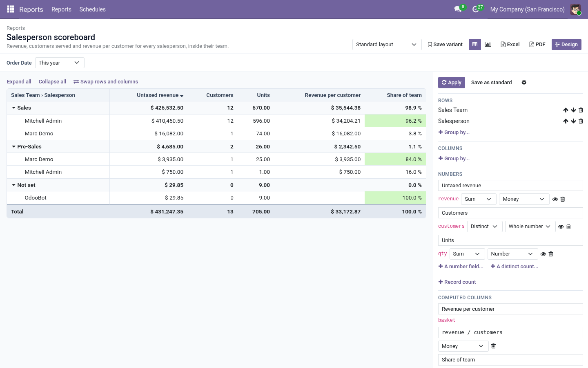
Task: Open the messages chat icon
Action: pos(458,9)
